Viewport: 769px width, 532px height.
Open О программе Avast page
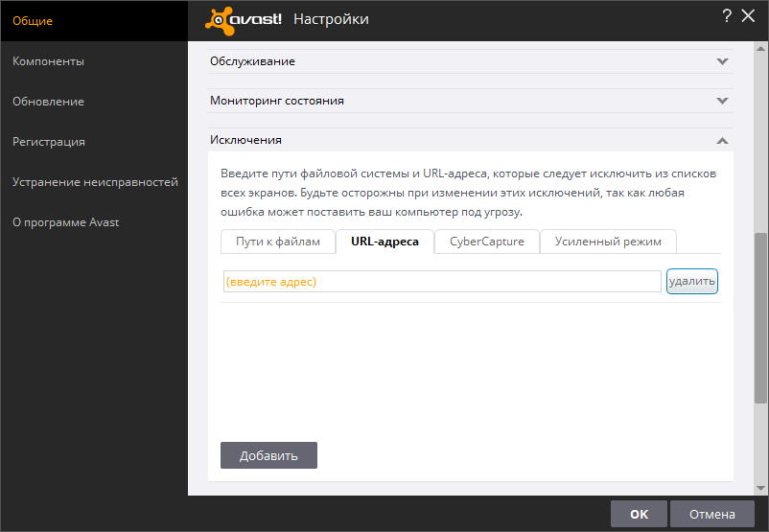point(66,222)
